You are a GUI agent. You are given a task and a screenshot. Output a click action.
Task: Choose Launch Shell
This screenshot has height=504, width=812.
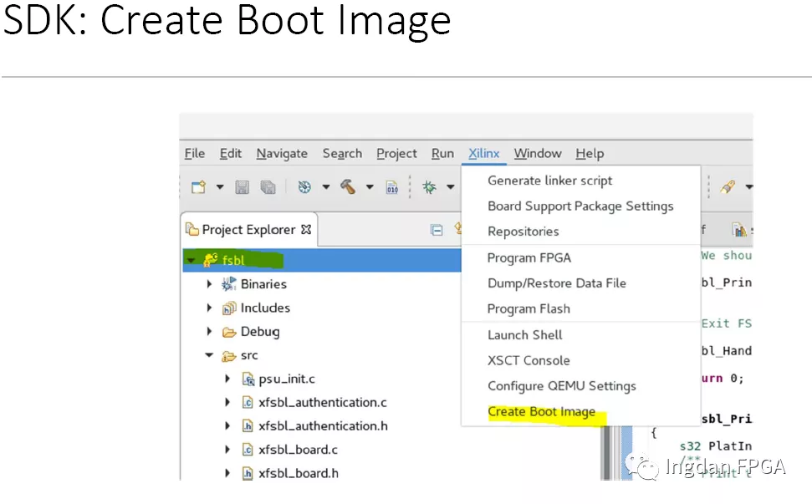pos(524,335)
